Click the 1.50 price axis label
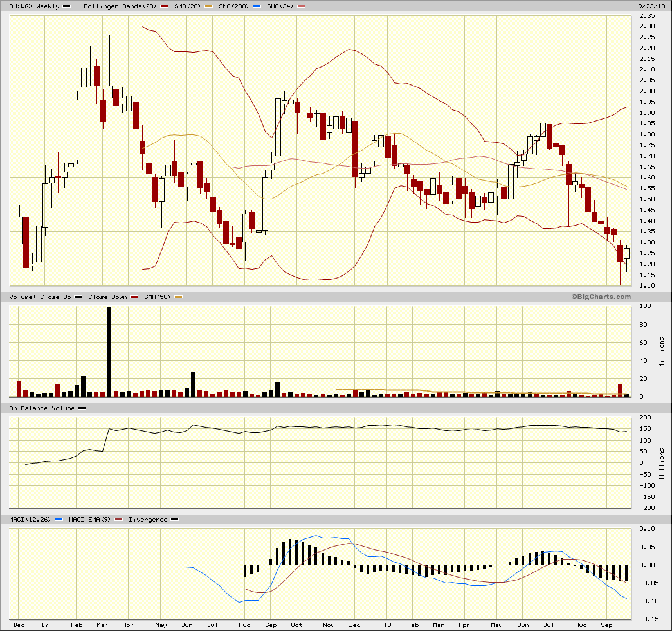Viewport: 672px width, 631px height. (647, 199)
